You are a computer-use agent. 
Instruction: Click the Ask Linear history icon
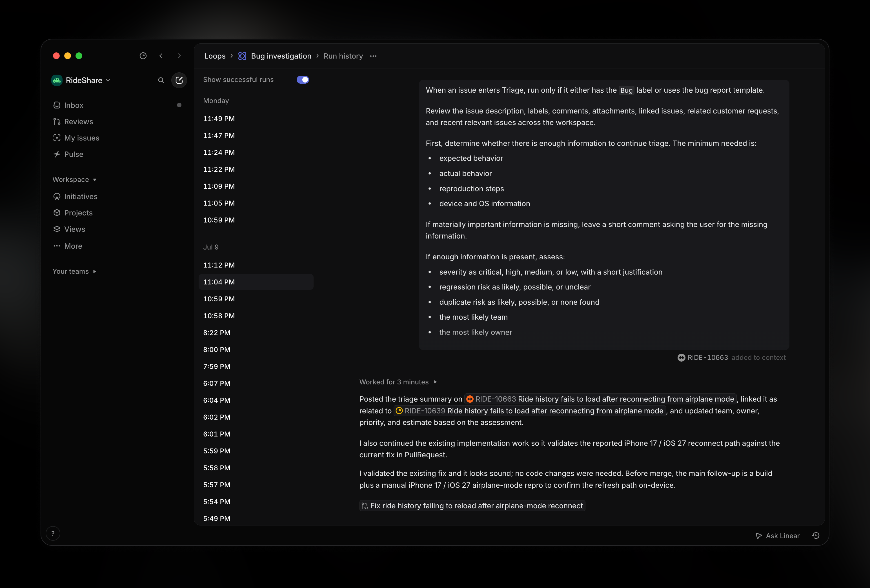point(816,536)
